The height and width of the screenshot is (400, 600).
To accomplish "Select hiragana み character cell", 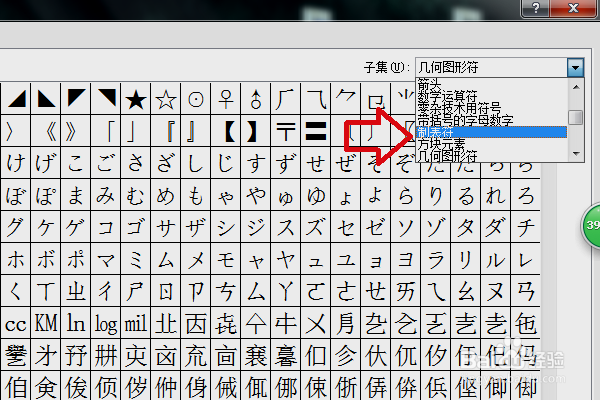I will click(106, 196).
